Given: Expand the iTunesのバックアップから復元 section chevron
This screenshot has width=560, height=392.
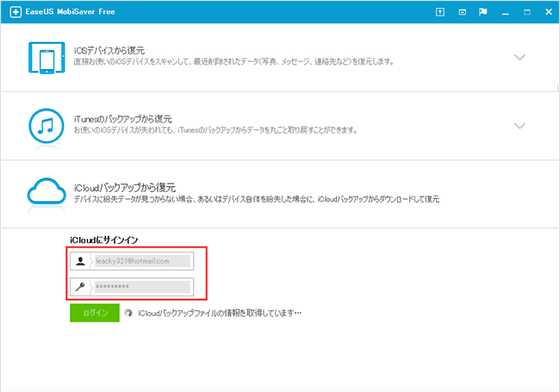Looking at the screenshot, I should click(520, 126).
